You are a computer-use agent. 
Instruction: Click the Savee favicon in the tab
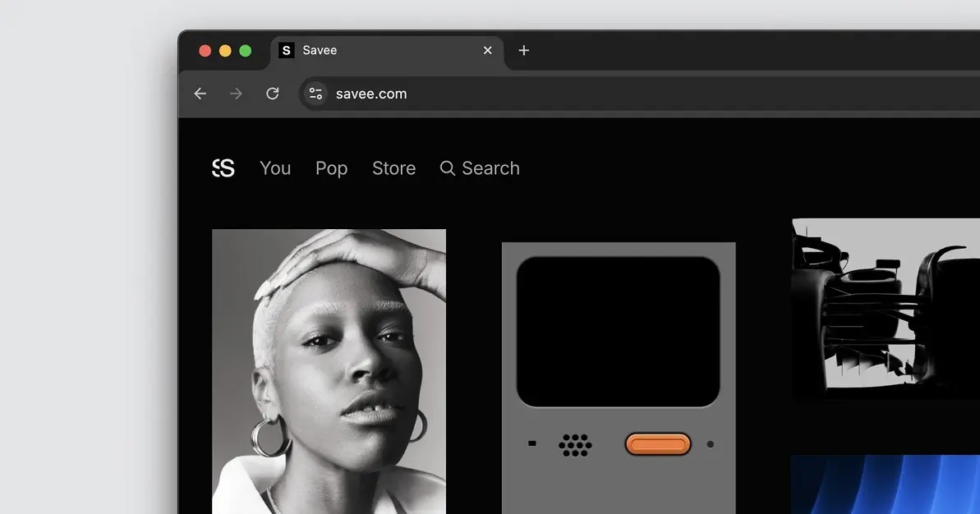click(x=286, y=51)
